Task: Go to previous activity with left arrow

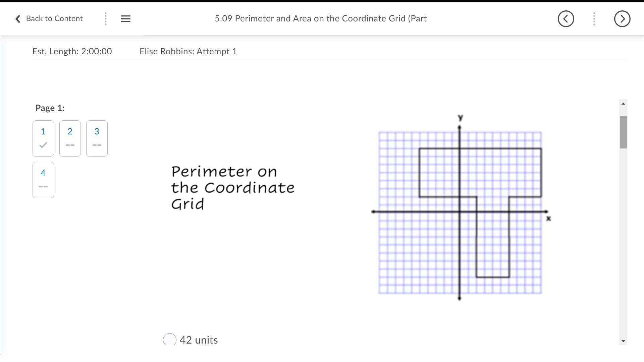Action: (566, 19)
